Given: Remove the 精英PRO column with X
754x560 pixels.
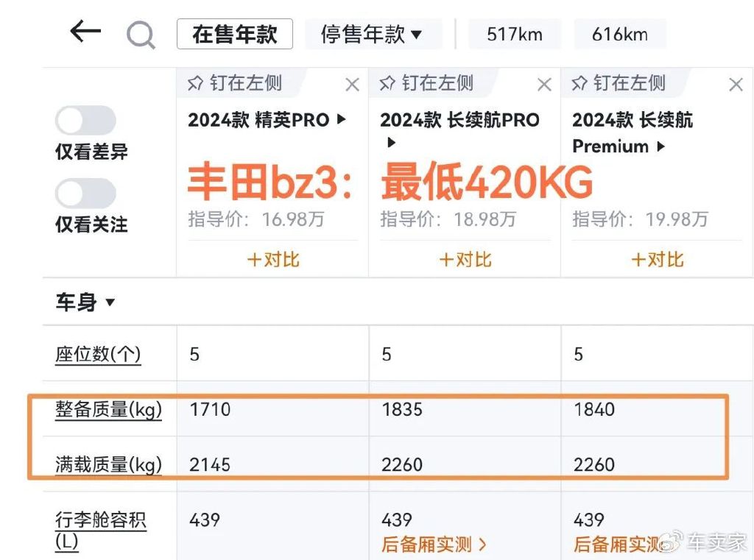Looking at the screenshot, I should click(x=353, y=85).
